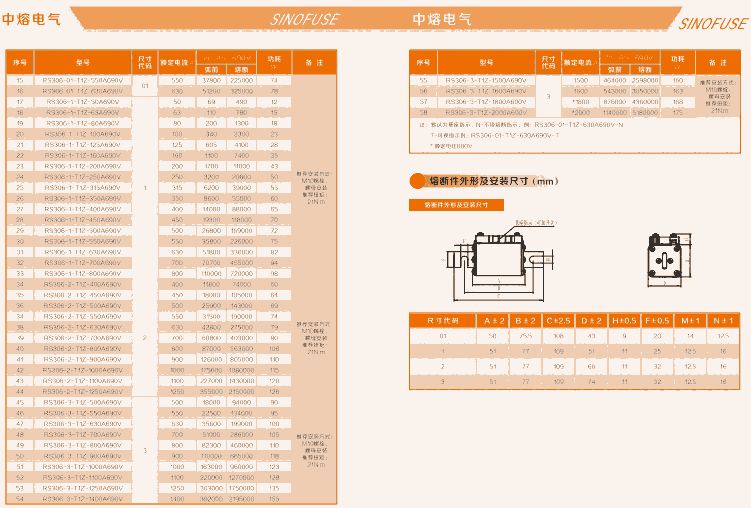Click the M±1 dimension column header

coord(689,321)
